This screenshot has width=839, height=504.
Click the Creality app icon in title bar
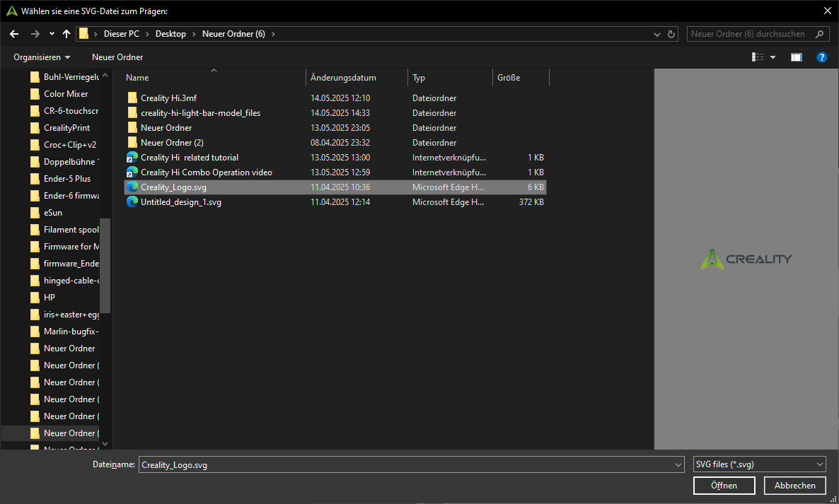tap(12, 11)
